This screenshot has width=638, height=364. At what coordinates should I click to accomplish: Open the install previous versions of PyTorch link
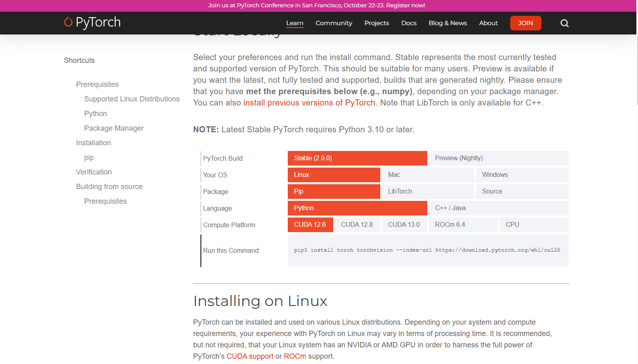point(309,103)
